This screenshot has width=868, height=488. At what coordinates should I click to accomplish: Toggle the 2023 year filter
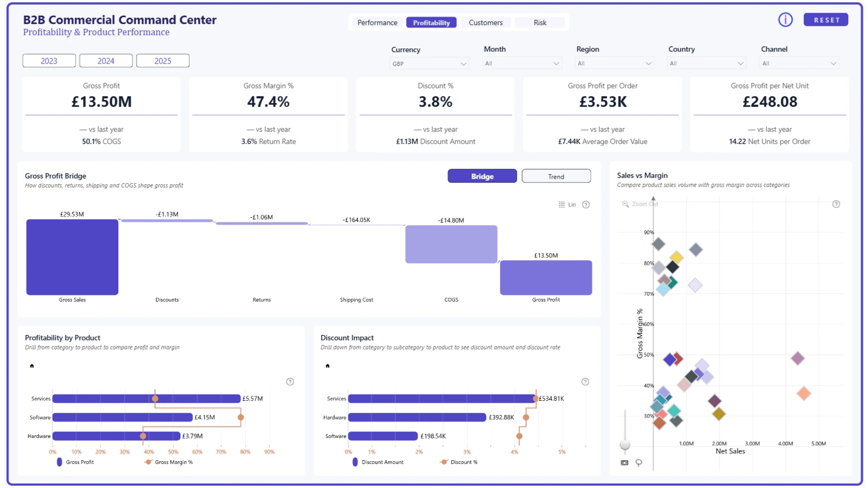click(49, 61)
